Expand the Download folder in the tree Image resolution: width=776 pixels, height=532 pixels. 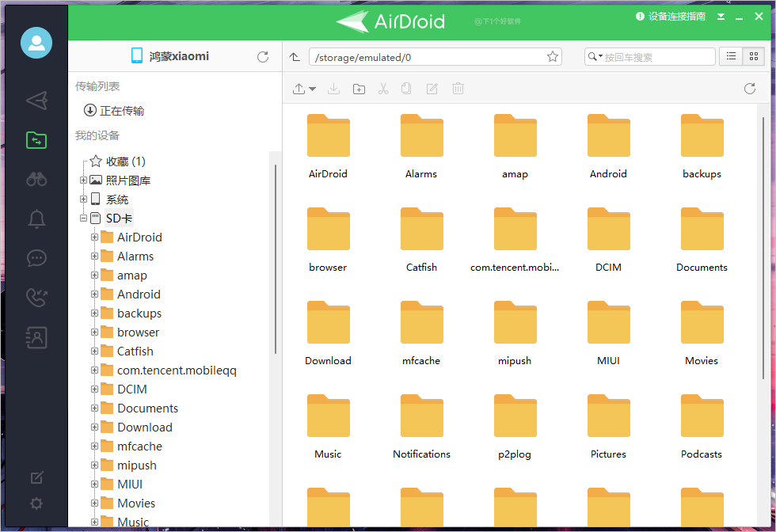pyautogui.click(x=94, y=427)
